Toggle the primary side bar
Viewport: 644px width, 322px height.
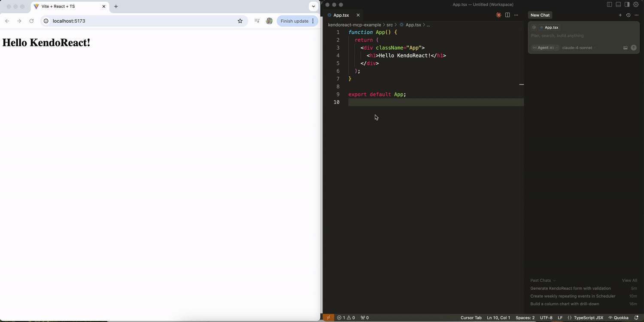[x=609, y=5]
